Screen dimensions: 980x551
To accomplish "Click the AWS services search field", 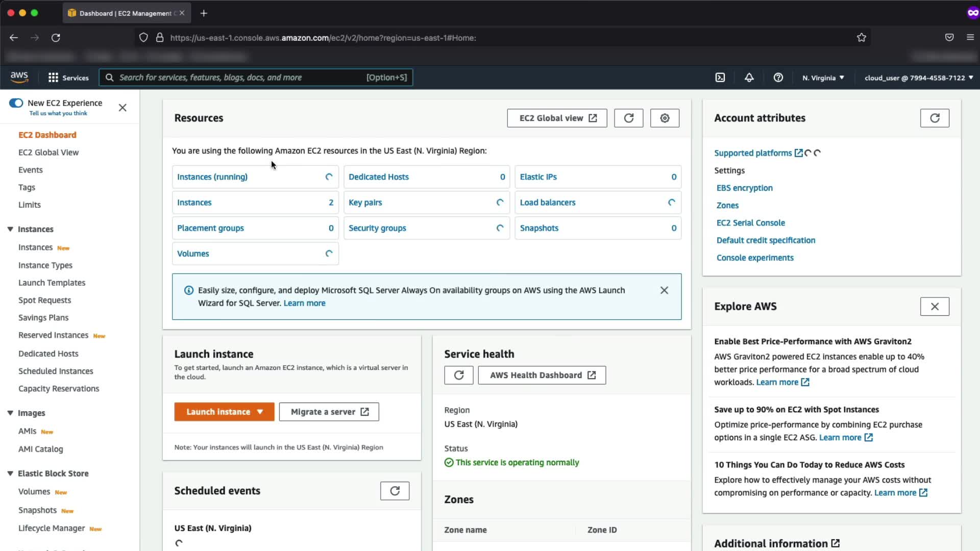I will pos(240,78).
